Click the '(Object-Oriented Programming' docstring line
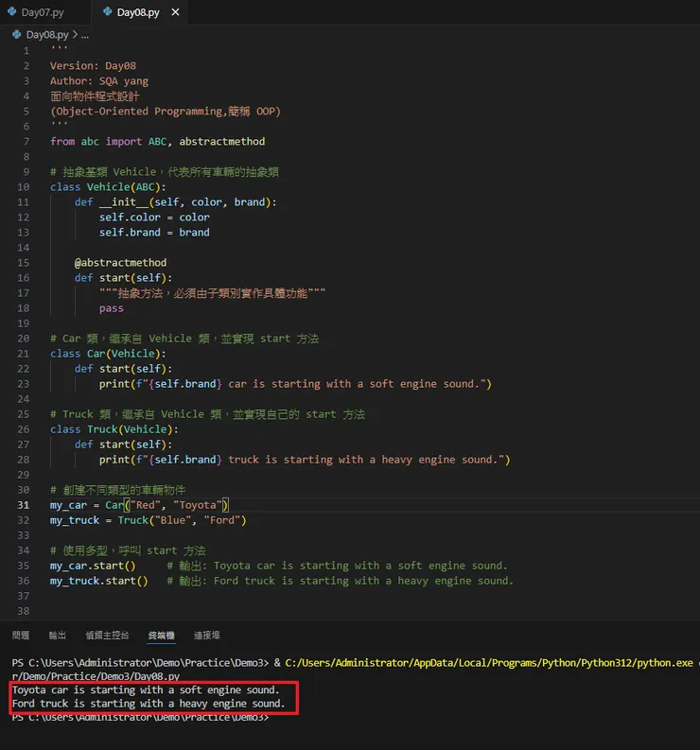This screenshot has width=700, height=750. [166, 112]
